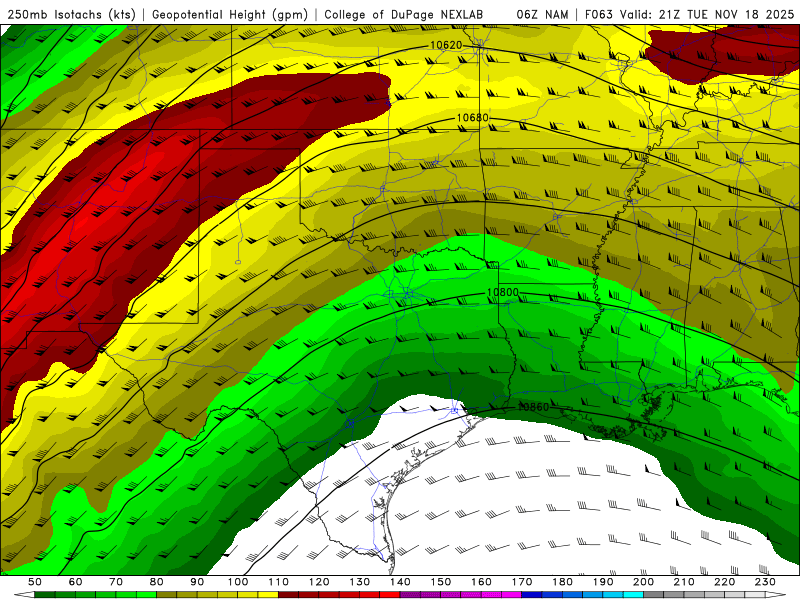Click the 110 value on color scale

coord(279,582)
